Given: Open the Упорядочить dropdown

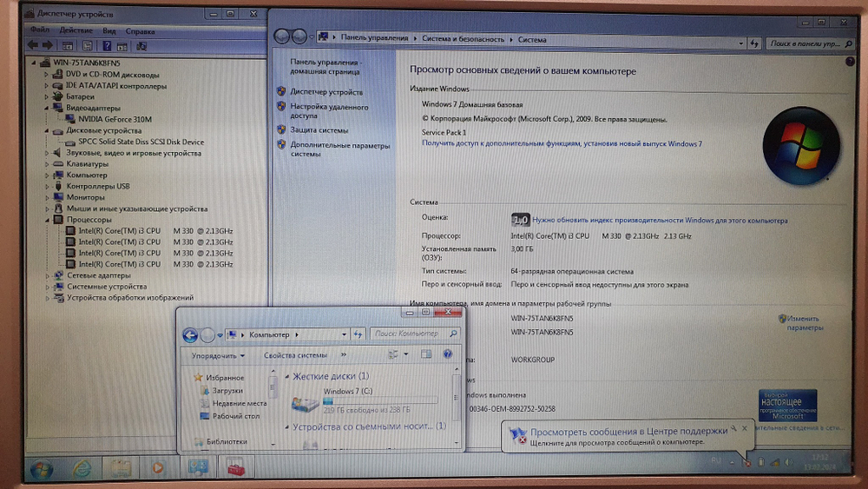Looking at the screenshot, I should pyautogui.click(x=218, y=355).
